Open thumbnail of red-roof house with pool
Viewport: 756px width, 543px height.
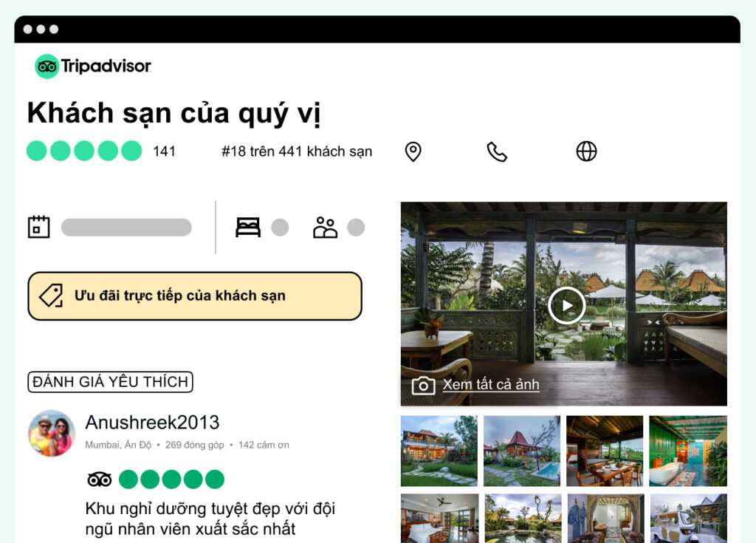tap(522, 451)
